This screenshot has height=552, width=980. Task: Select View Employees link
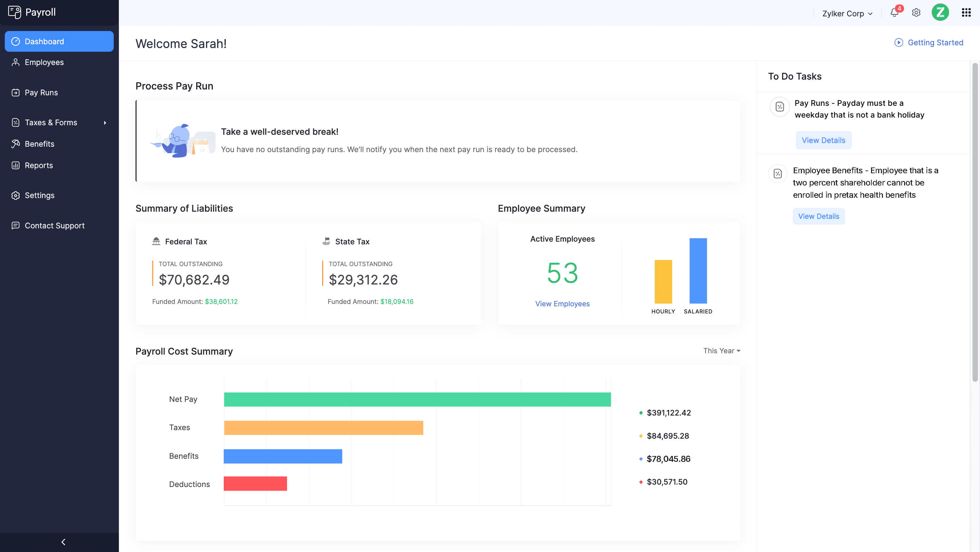click(x=562, y=303)
